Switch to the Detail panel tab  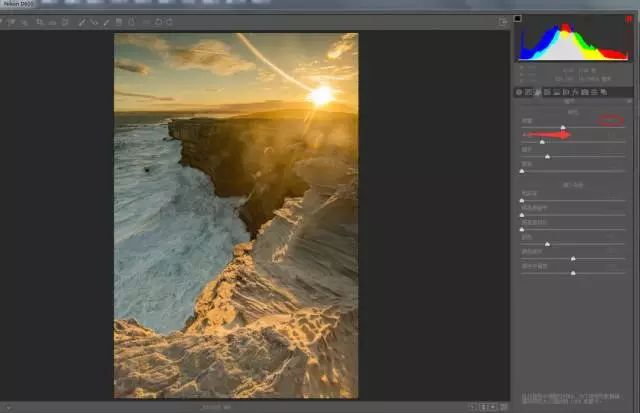click(x=538, y=92)
